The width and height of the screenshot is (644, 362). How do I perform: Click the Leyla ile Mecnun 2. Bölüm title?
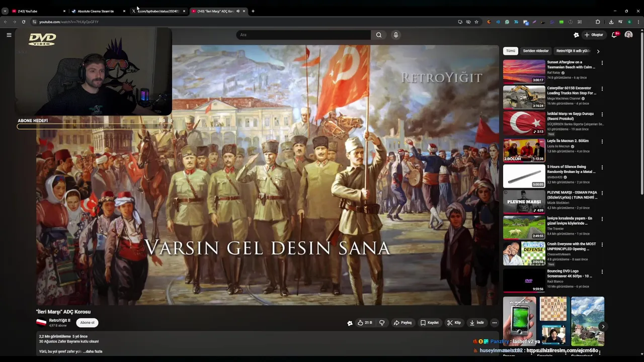[x=568, y=141]
